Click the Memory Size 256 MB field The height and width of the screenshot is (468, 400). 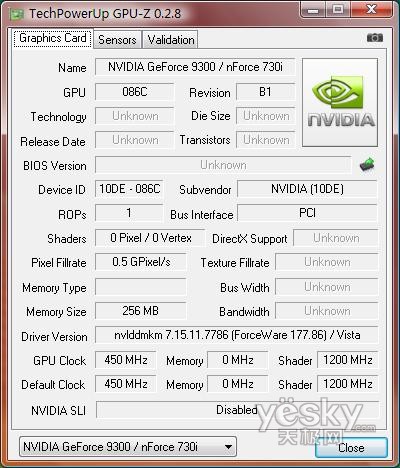[140, 311]
